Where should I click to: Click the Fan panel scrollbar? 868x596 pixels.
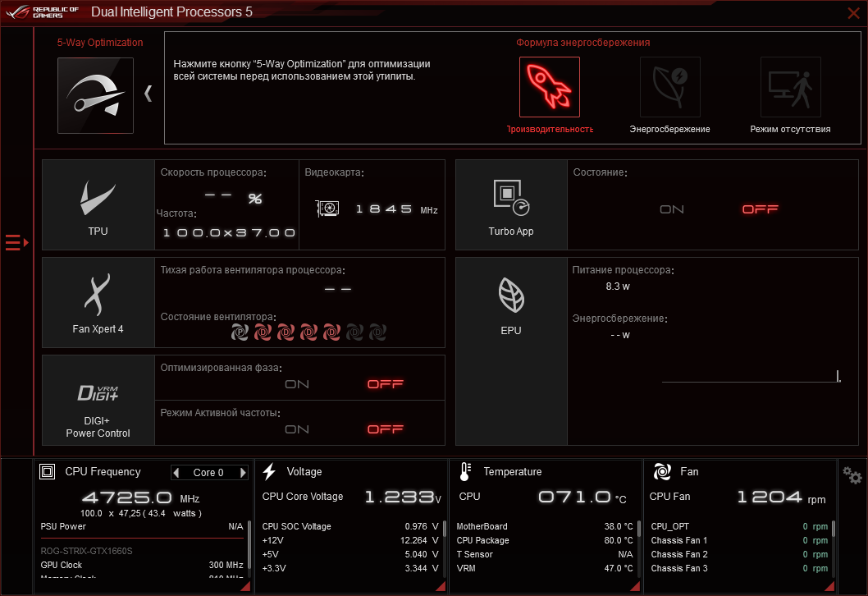[833, 529]
